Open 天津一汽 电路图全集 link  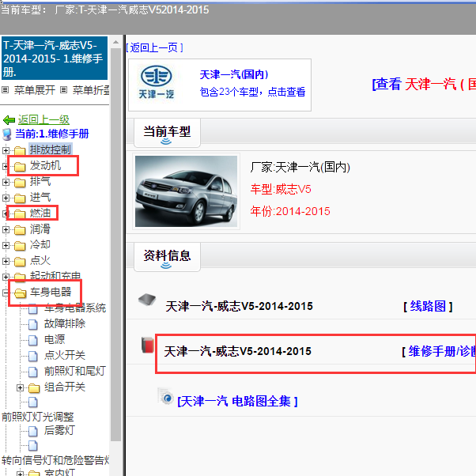(237, 402)
